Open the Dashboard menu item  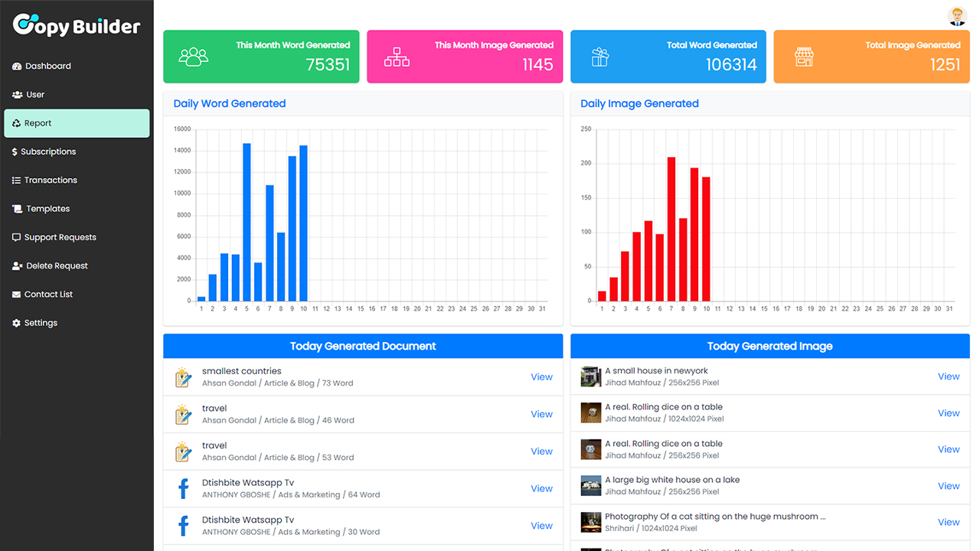(47, 66)
